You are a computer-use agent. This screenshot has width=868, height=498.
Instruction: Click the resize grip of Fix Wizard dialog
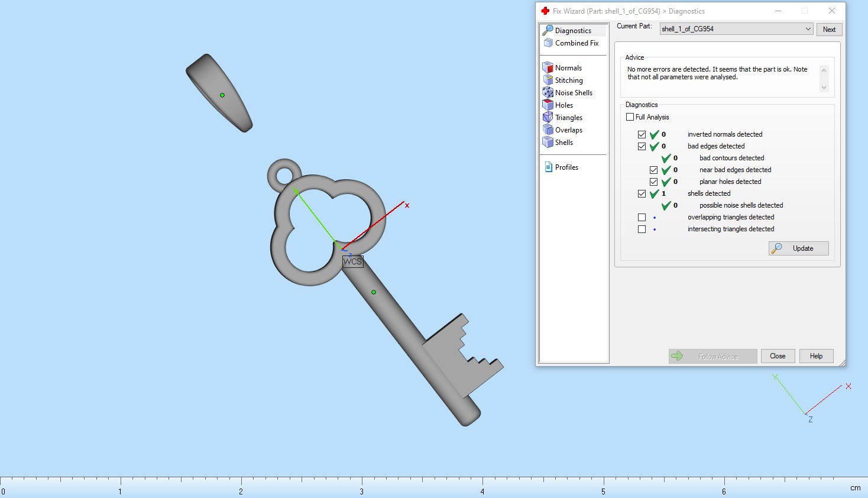click(x=842, y=363)
